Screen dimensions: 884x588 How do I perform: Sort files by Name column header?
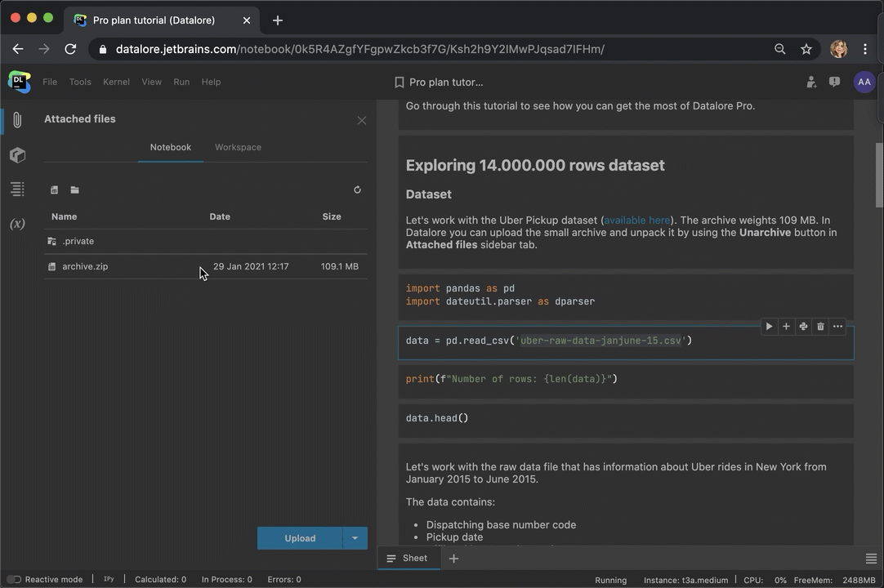pos(65,216)
